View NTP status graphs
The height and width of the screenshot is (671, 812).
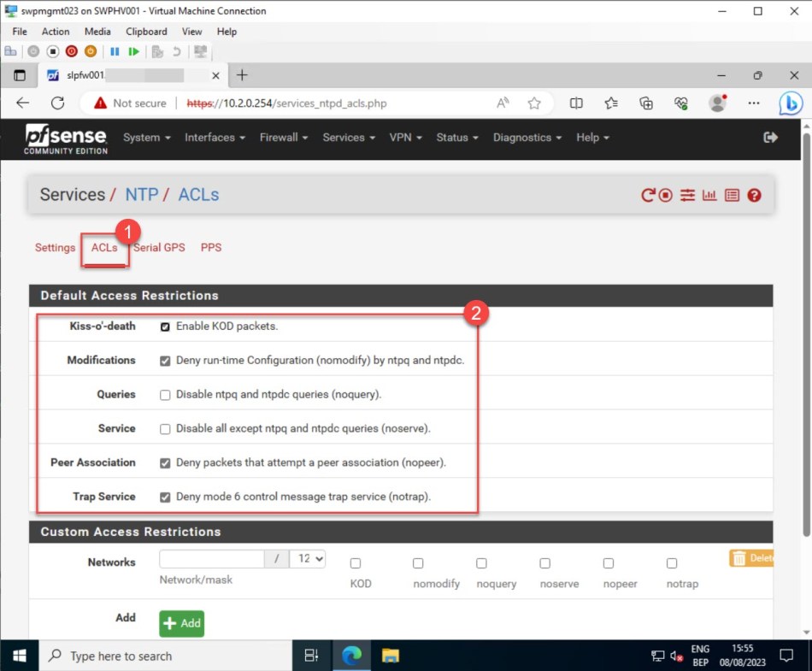[709, 195]
